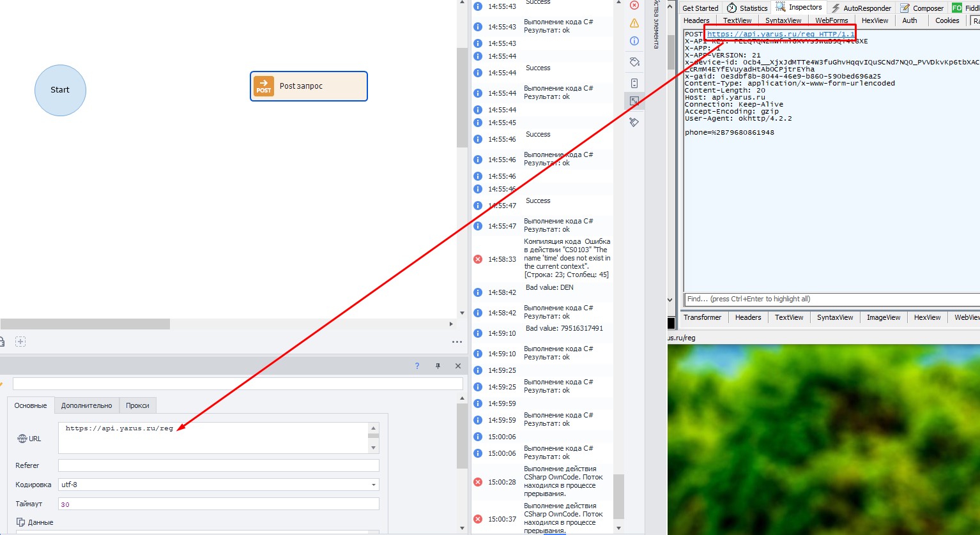Click the www globe icon beside URL
The height and width of the screenshot is (535, 980).
coord(22,439)
